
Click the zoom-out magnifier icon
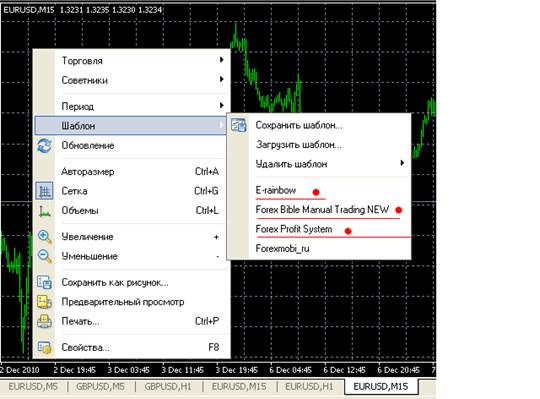point(44,256)
